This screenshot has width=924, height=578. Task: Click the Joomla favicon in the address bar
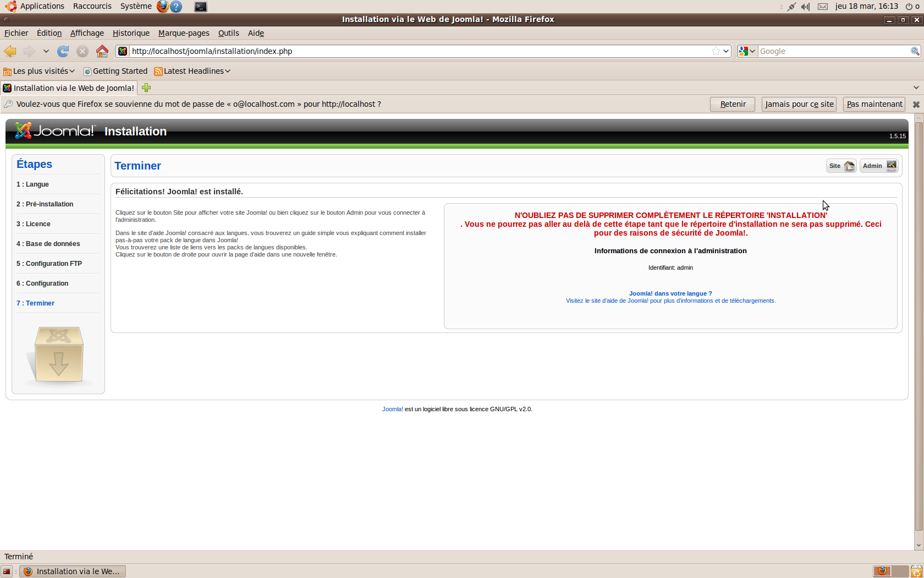(123, 51)
